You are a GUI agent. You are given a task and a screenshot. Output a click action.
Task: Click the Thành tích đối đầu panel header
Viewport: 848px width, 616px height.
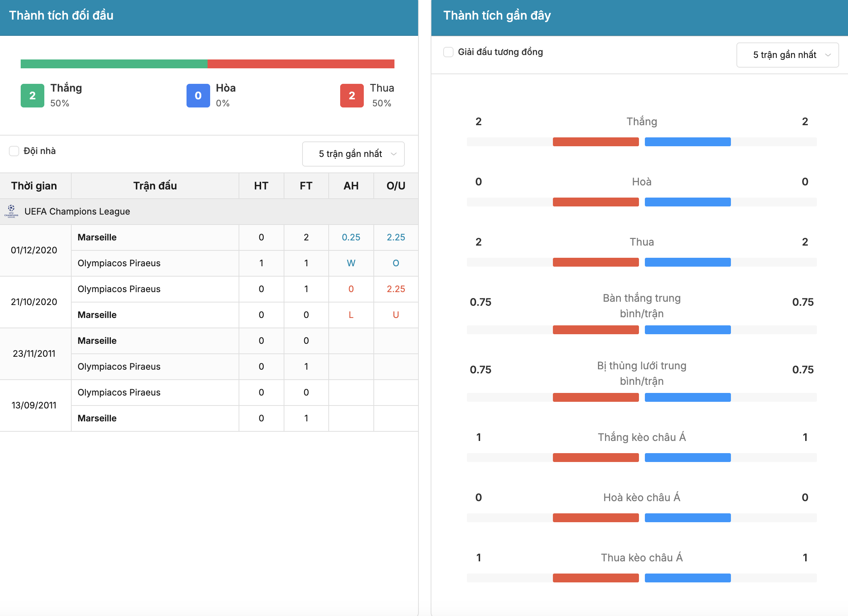point(209,18)
